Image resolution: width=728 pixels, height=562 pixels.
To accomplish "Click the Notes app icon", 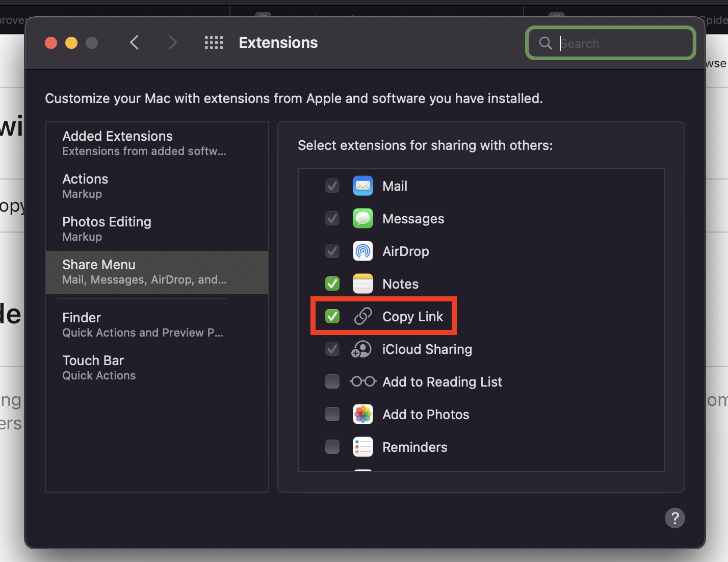I will point(362,284).
